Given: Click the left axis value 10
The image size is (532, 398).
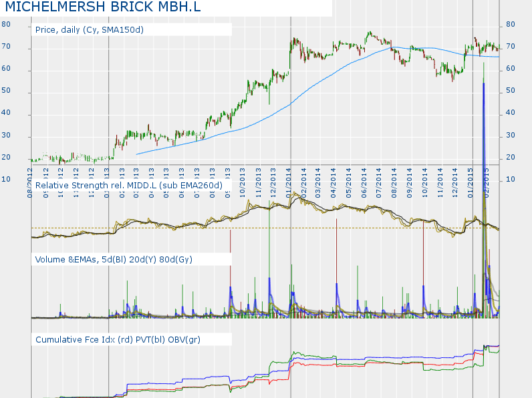Looking at the screenshot, I should [6, 180].
